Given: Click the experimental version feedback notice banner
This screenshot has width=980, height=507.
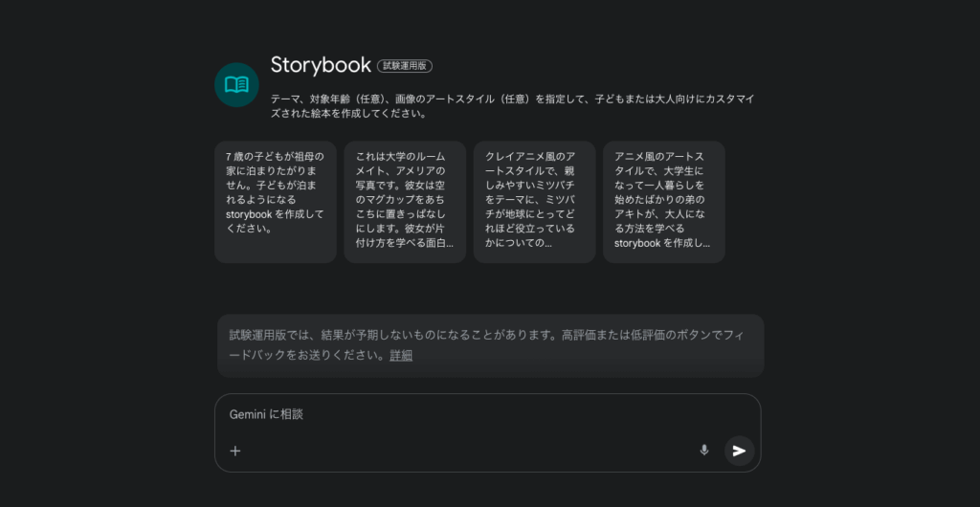Looking at the screenshot, I should 491,345.
